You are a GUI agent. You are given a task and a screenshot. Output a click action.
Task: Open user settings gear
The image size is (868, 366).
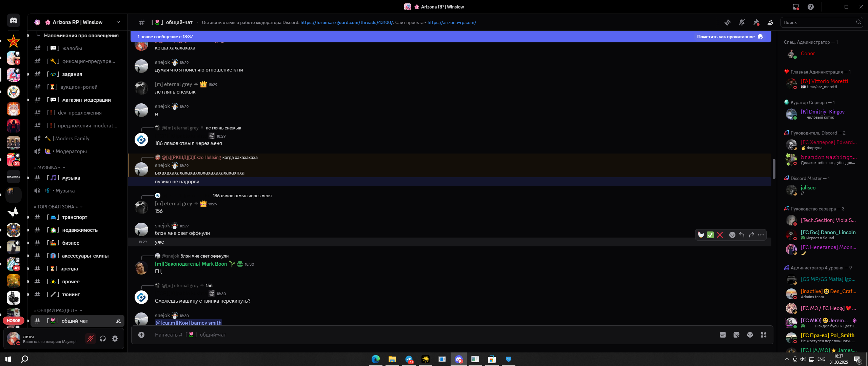(115, 339)
